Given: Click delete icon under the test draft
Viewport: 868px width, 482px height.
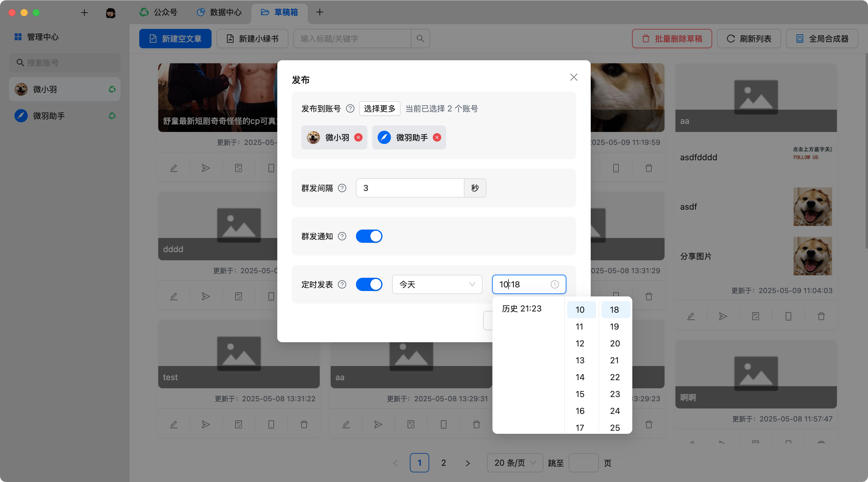Looking at the screenshot, I should (304, 424).
